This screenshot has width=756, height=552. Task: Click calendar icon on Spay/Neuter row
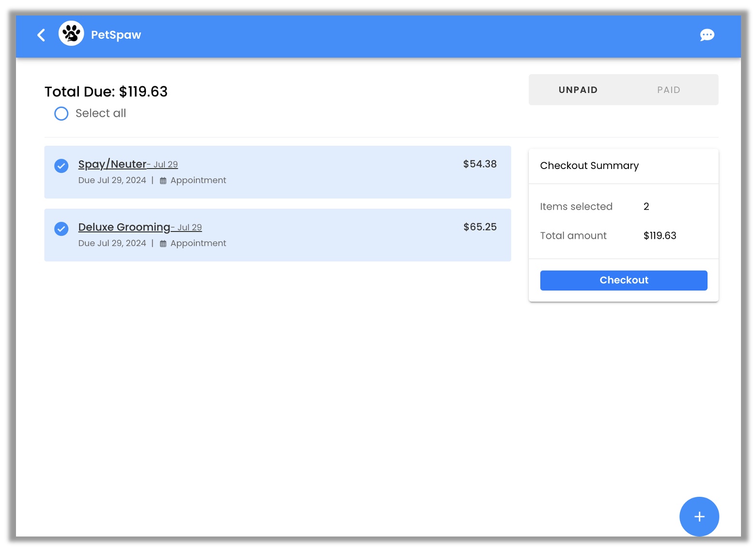pos(163,181)
